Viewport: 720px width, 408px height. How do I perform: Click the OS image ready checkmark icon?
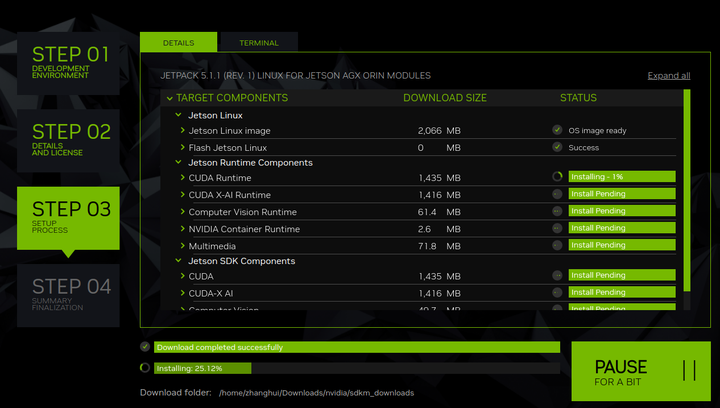[x=557, y=130]
